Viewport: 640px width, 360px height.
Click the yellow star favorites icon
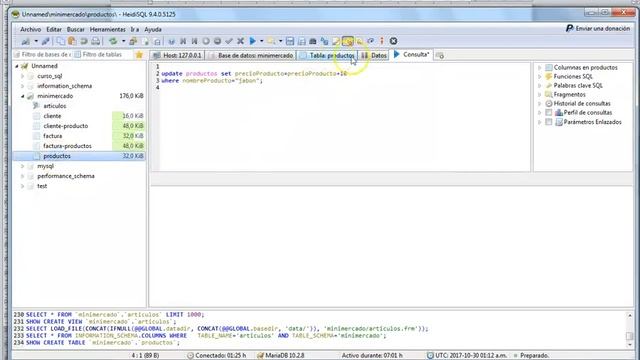(x=139, y=55)
